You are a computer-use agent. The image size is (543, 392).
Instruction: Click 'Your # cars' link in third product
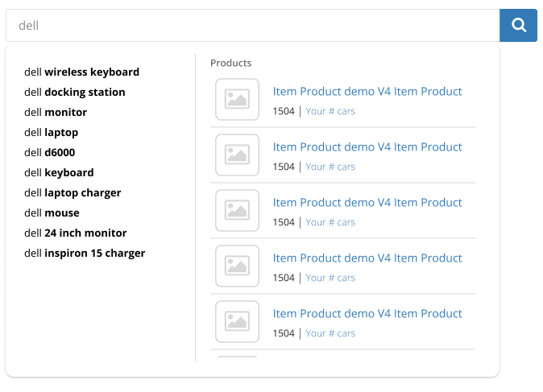(x=330, y=222)
